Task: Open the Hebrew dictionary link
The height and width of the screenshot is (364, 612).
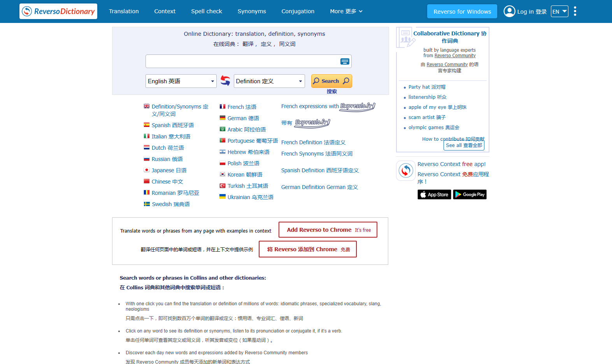Action: point(248,152)
